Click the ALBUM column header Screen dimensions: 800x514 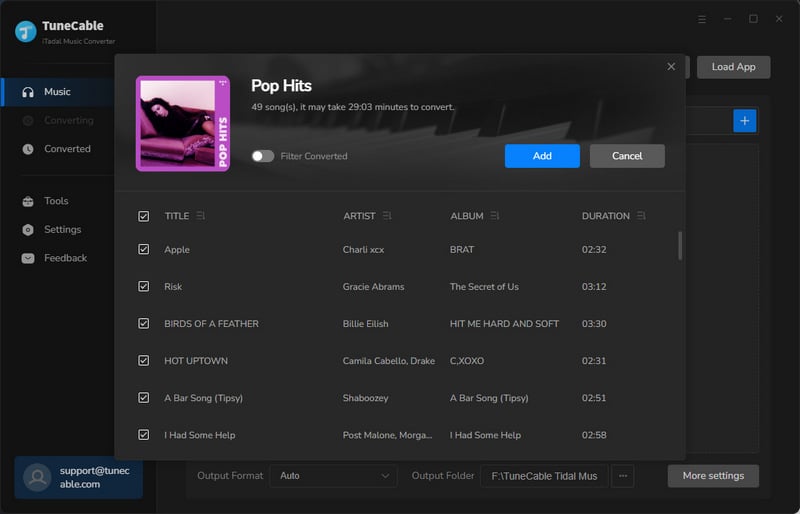[467, 216]
